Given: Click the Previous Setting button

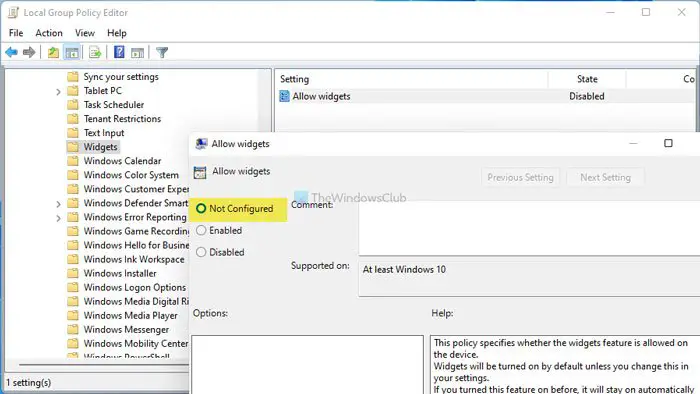Looking at the screenshot, I should coord(520,178).
